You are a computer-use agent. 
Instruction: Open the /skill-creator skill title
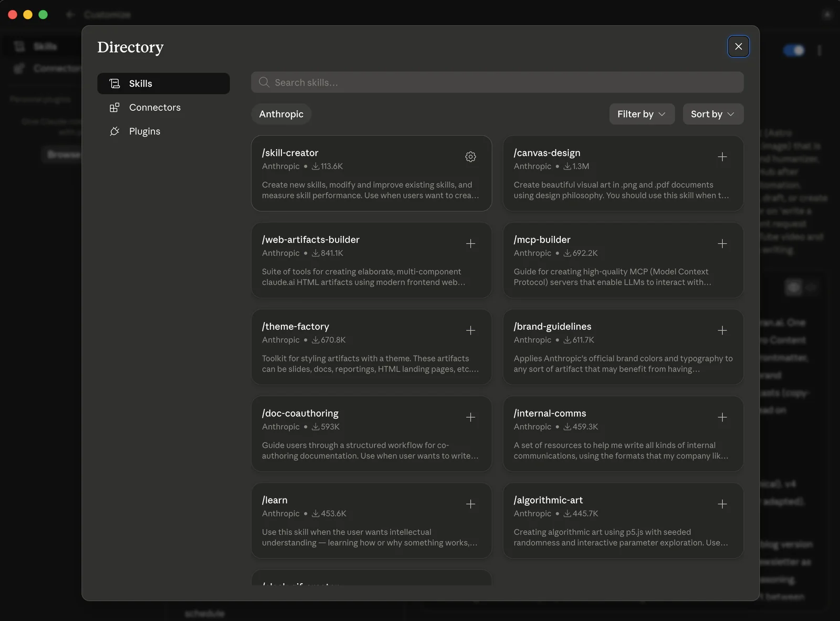point(290,153)
